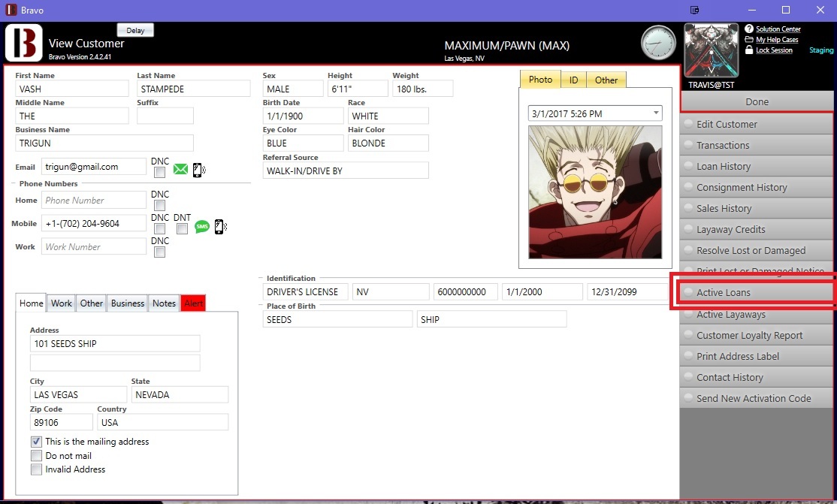This screenshot has height=504, width=837.
Task: Click the Lock Session padlock icon
Action: tap(749, 50)
